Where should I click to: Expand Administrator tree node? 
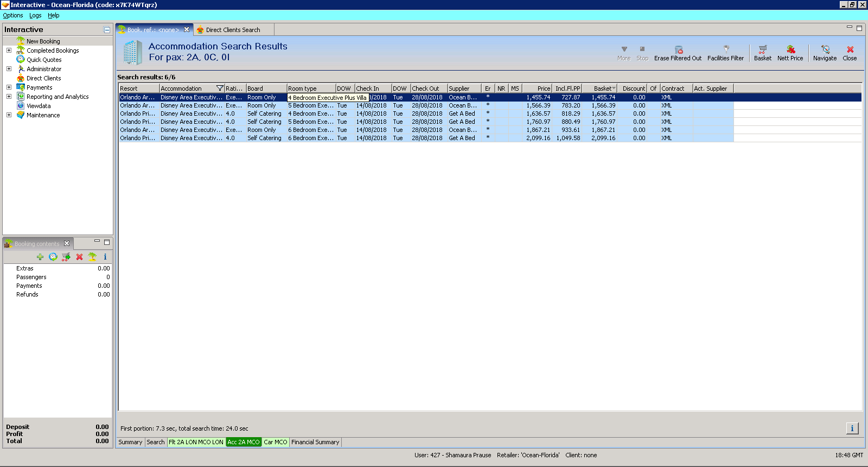[x=9, y=68]
